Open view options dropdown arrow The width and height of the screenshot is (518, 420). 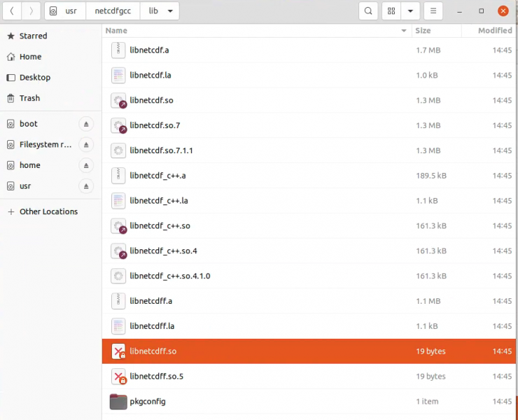point(410,11)
